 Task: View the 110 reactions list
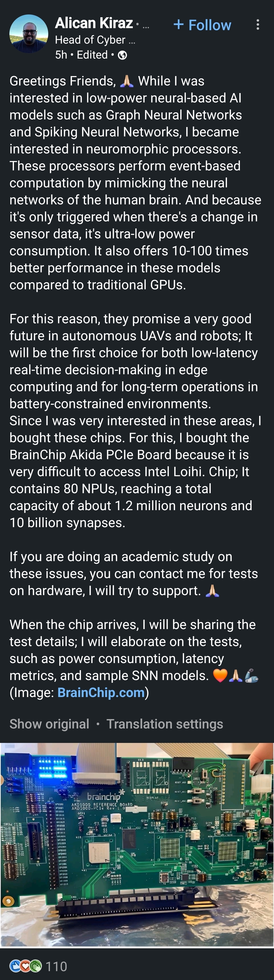pyautogui.click(x=56, y=966)
